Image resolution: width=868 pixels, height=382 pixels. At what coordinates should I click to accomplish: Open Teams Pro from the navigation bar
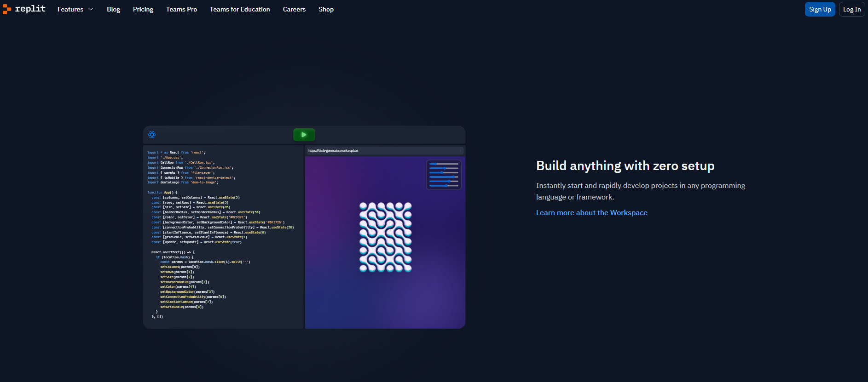click(181, 9)
